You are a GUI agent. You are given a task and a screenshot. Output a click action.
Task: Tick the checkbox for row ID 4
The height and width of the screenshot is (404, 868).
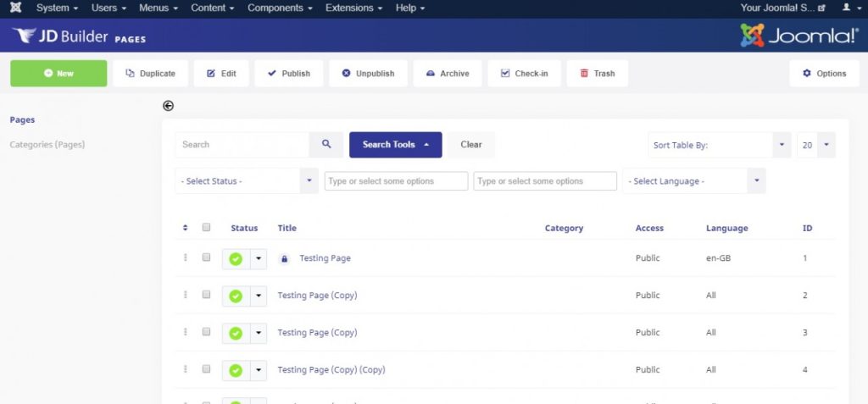tap(207, 368)
